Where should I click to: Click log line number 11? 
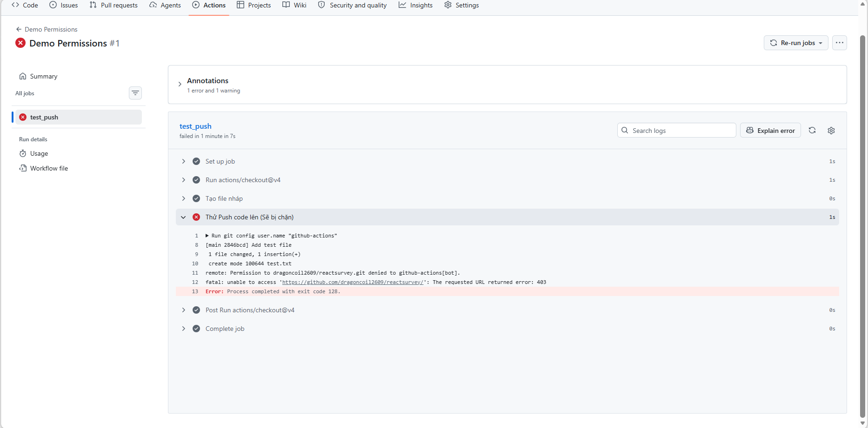coord(195,273)
